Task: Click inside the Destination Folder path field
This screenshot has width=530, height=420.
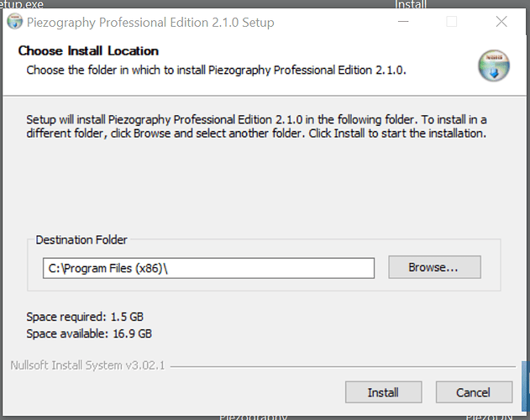Action: (208, 268)
